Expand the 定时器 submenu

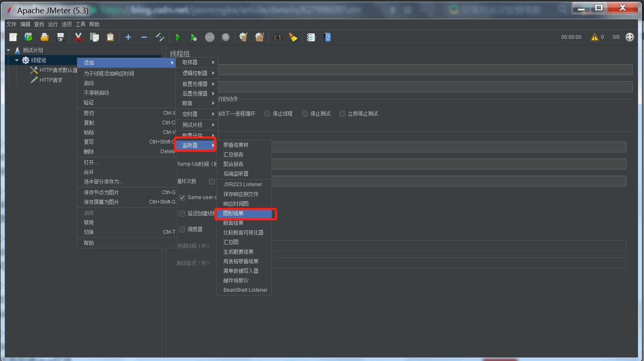pos(196,114)
